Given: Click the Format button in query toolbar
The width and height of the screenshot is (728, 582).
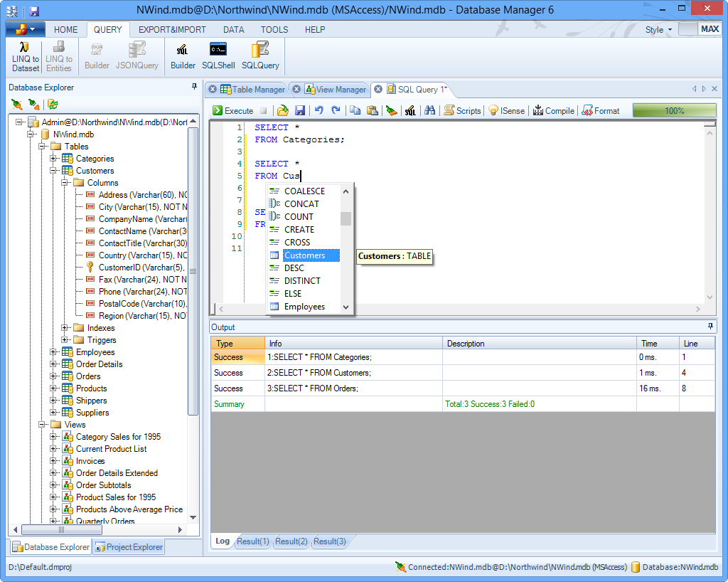Looking at the screenshot, I should pyautogui.click(x=601, y=110).
